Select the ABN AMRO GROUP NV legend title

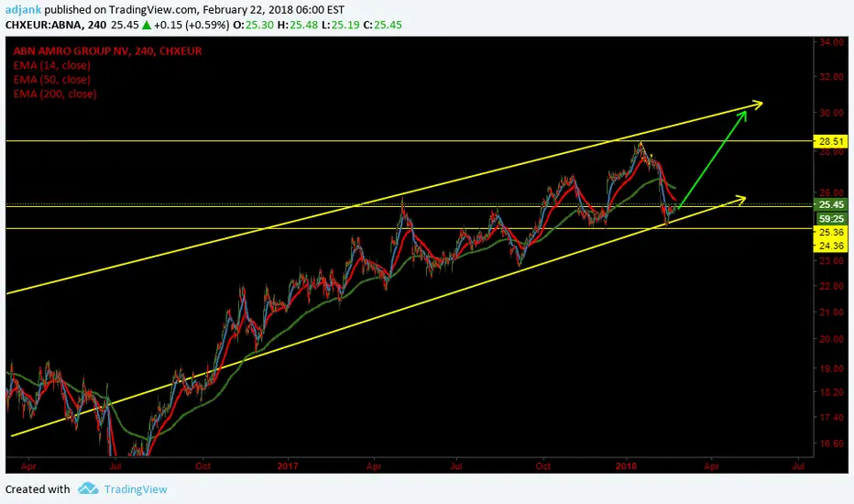107,50
